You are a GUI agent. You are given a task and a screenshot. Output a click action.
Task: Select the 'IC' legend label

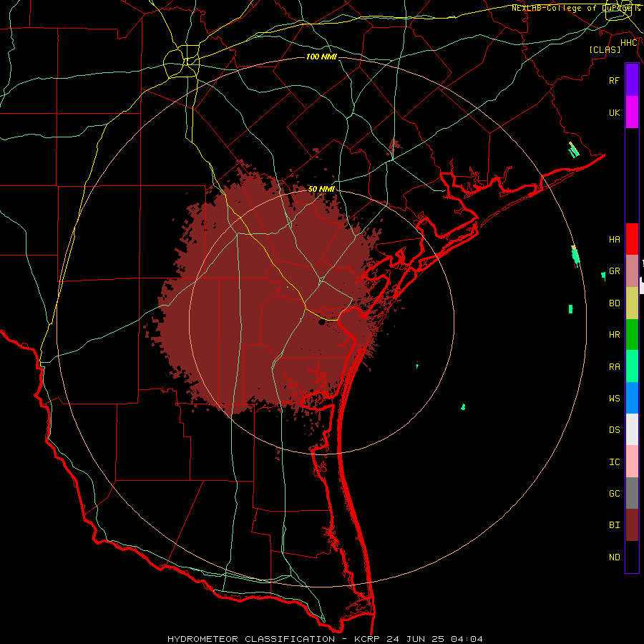[x=615, y=462]
